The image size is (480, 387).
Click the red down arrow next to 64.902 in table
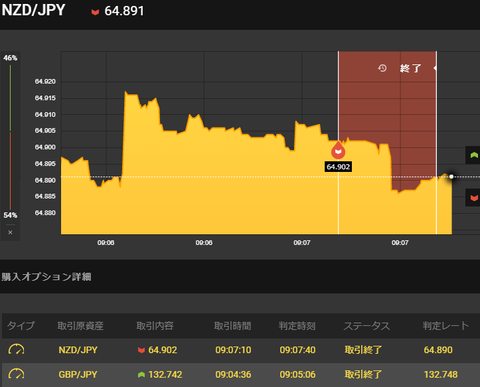coord(141,350)
